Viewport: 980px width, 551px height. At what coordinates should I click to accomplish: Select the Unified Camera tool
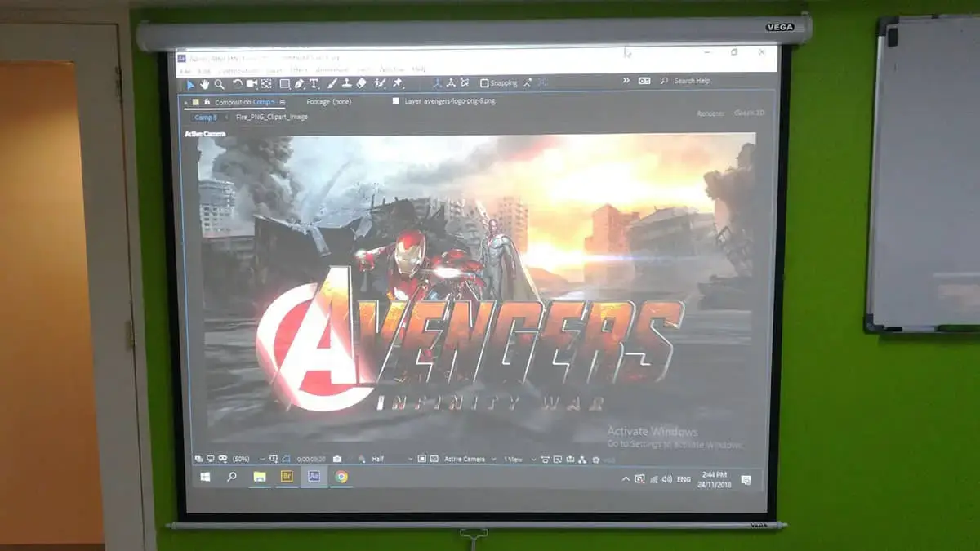click(x=252, y=83)
